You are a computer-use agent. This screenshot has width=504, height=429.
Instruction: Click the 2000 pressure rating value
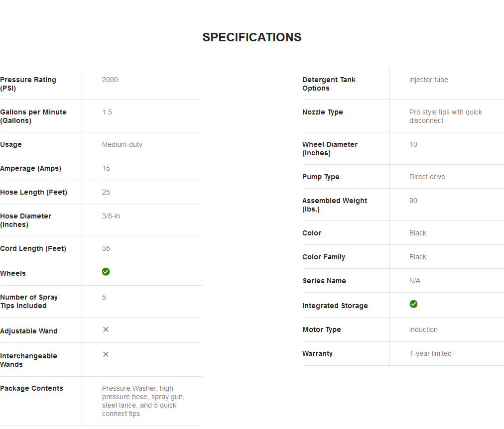[110, 80]
